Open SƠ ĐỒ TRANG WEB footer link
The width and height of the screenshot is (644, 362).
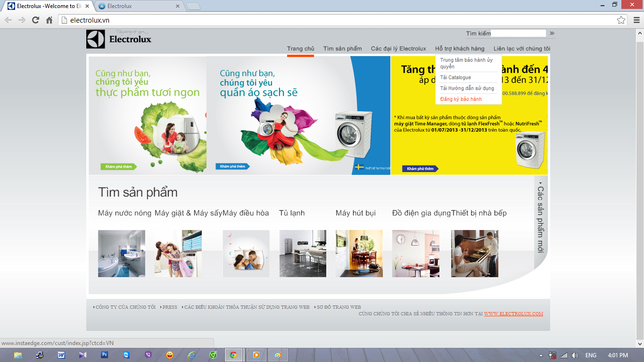pos(339,307)
